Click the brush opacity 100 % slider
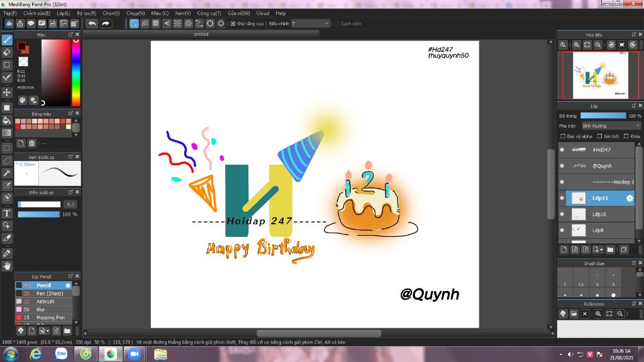 coord(39,214)
